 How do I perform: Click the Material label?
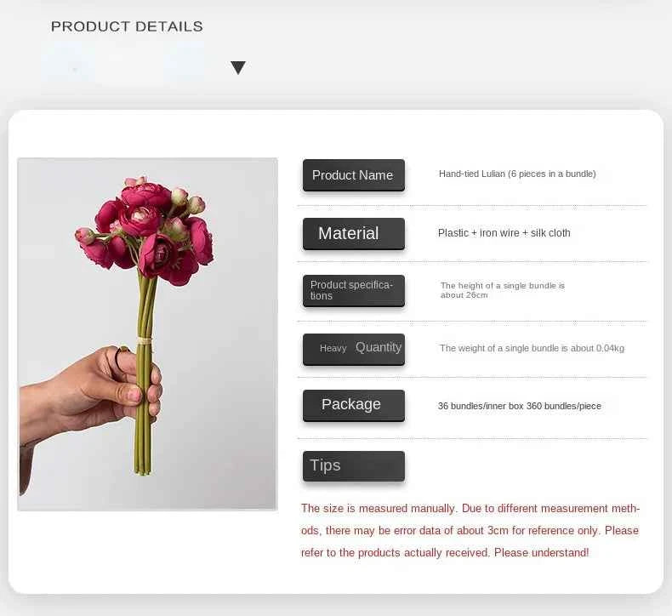tap(349, 233)
